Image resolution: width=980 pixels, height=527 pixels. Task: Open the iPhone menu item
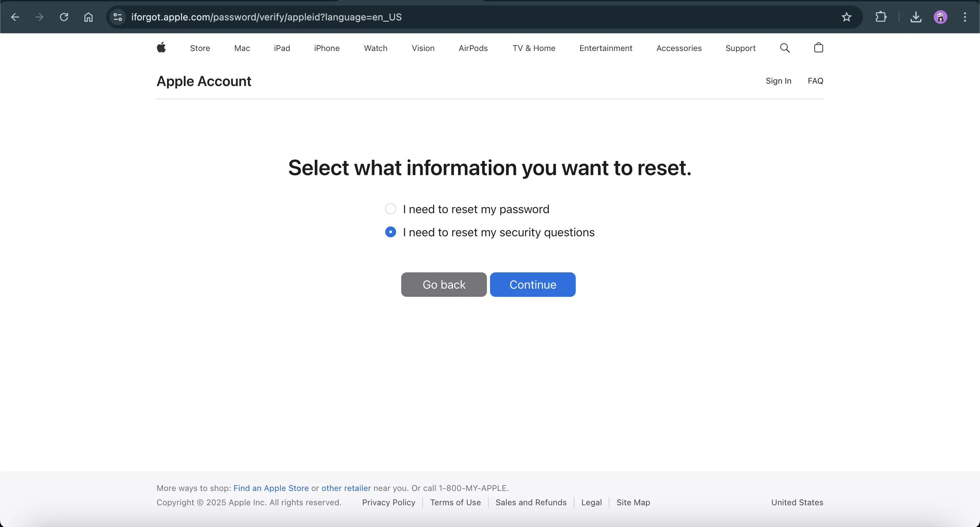(x=327, y=48)
